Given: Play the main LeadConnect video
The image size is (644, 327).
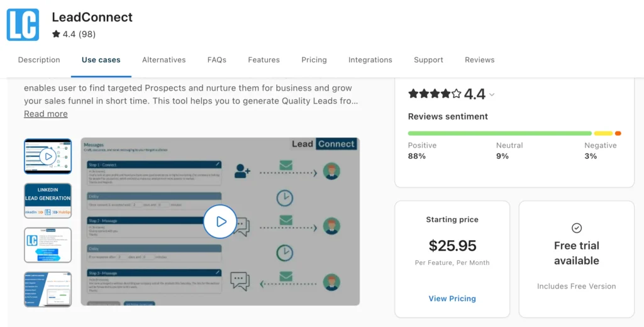Looking at the screenshot, I should click(220, 221).
